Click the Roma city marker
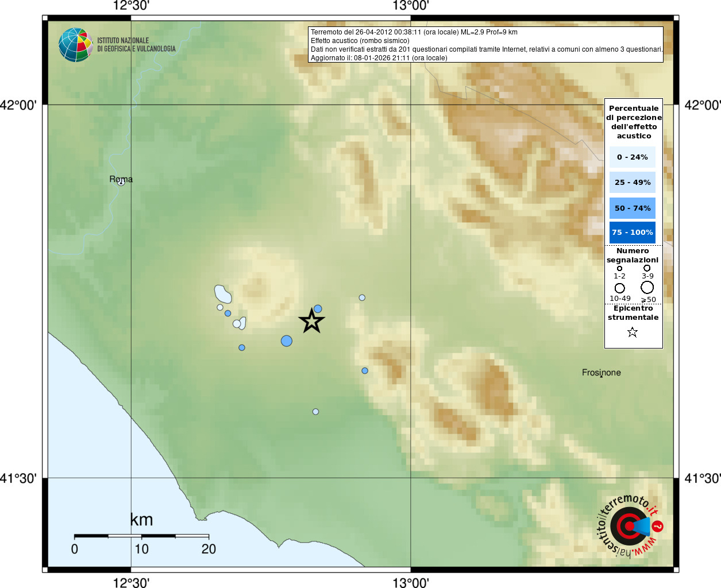Image resolution: width=721 pixels, height=588 pixels. point(121,183)
